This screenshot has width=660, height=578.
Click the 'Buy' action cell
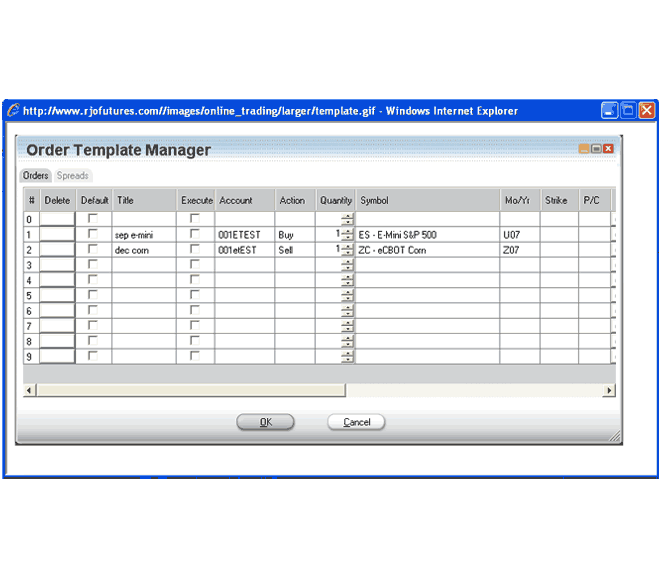pos(295,234)
